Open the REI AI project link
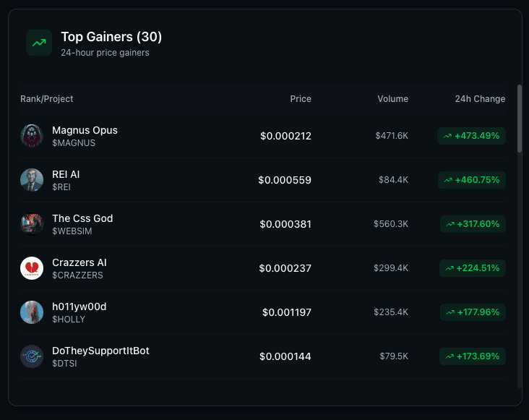This screenshot has width=529, height=420. 66,174
